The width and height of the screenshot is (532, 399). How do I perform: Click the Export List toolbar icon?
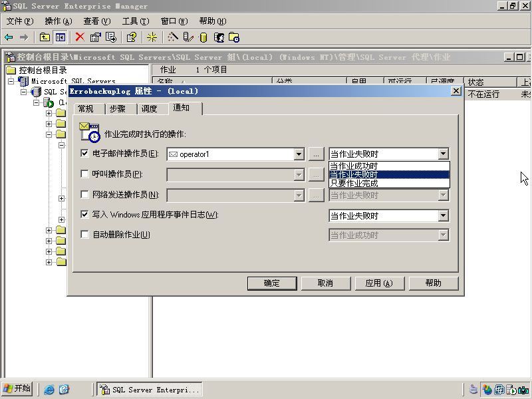pos(111,37)
